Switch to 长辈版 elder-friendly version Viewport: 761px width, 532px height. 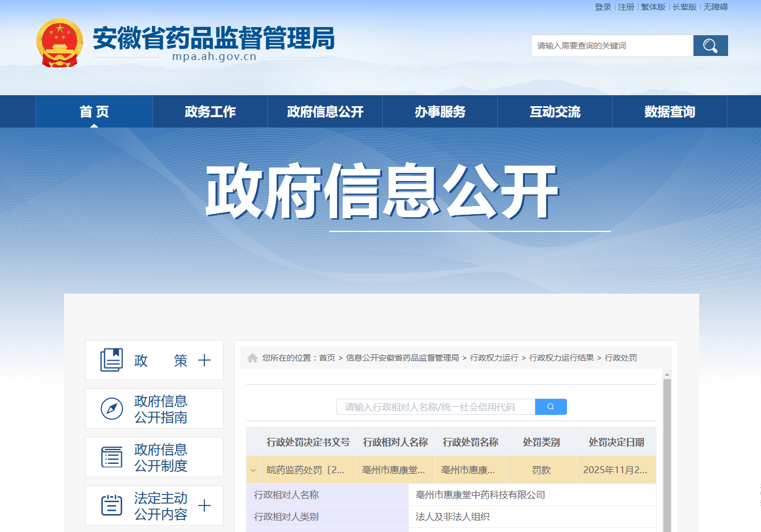[x=684, y=7]
